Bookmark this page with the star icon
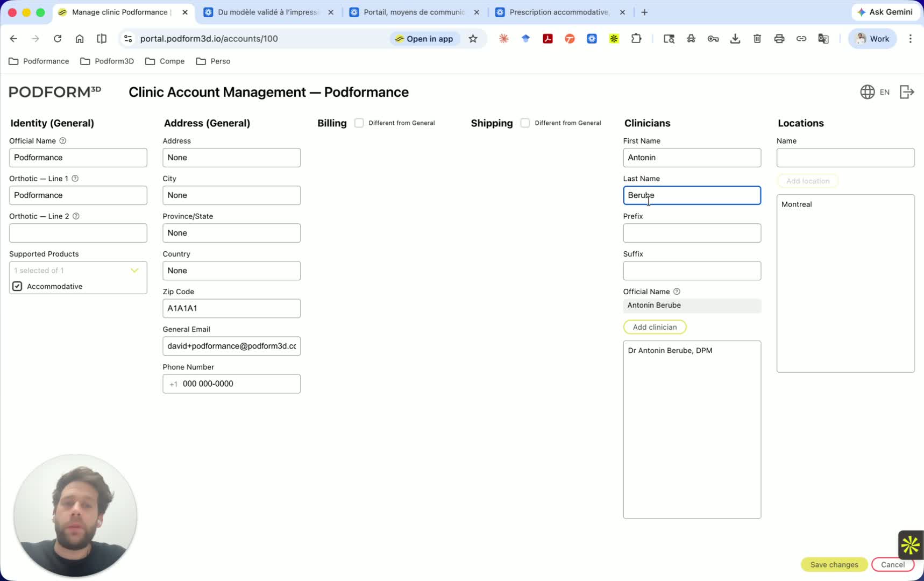The width and height of the screenshot is (924, 581). (473, 39)
